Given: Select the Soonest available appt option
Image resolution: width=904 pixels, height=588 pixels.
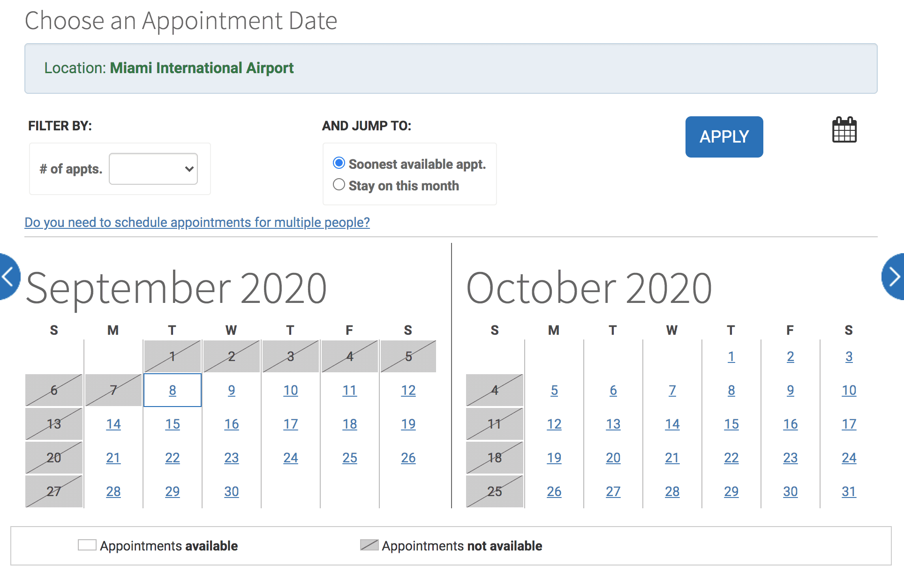Looking at the screenshot, I should (339, 163).
